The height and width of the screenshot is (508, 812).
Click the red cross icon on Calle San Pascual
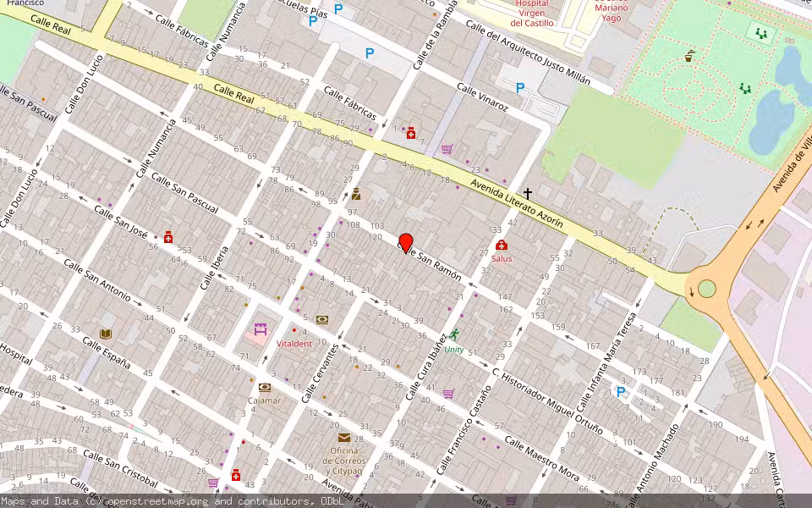(x=168, y=237)
